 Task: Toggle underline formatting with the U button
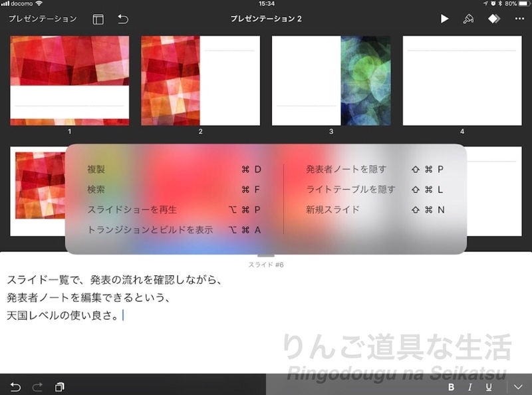(x=489, y=386)
